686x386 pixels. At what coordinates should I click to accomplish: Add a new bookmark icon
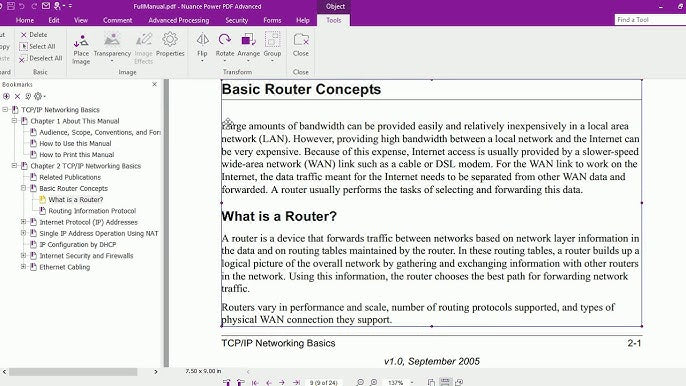6,96
